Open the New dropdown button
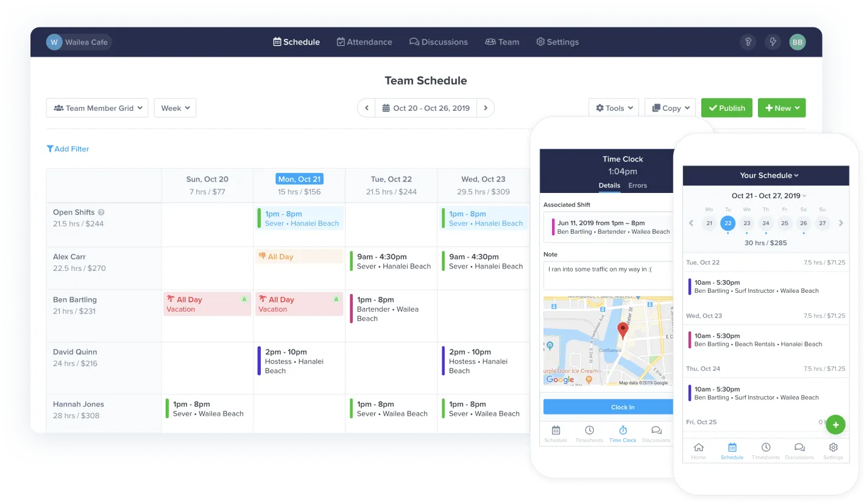This screenshot has height=504, width=867. [x=782, y=108]
